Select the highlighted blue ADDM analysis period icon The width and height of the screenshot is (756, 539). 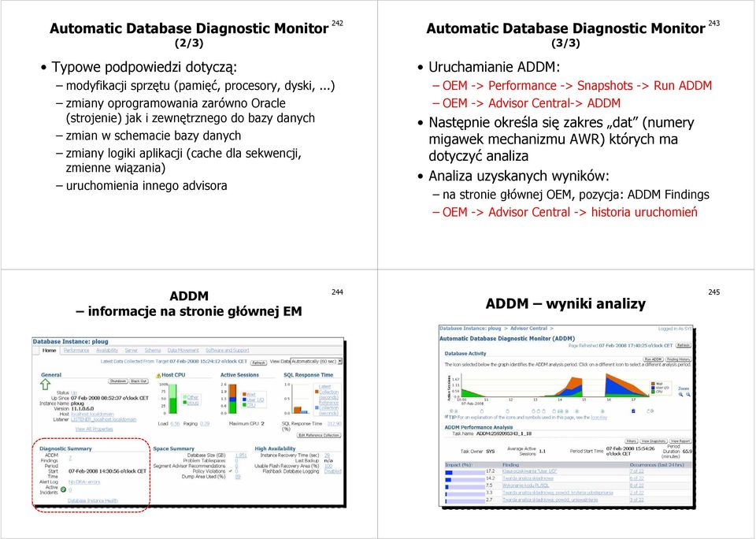[x=633, y=411]
